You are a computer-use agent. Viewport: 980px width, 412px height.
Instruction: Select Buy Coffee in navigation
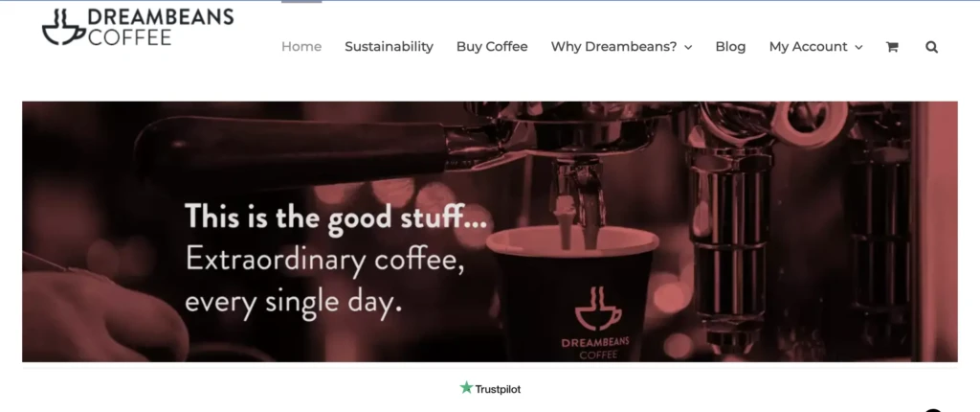click(492, 47)
